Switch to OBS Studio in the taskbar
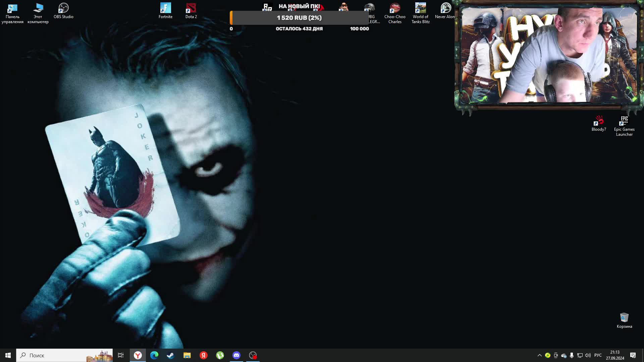Image resolution: width=644 pixels, height=362 pixels. 253,355
